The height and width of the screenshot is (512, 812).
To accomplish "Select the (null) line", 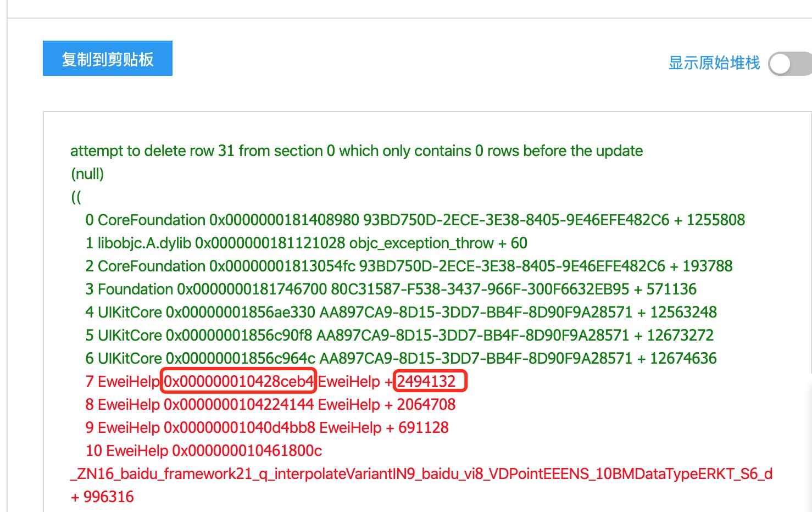I will pyautogui.click(x=87, y=174).
